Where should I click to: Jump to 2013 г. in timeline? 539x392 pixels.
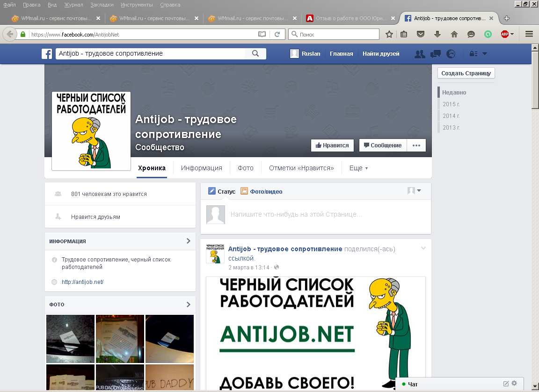click(x=451, y=127)
